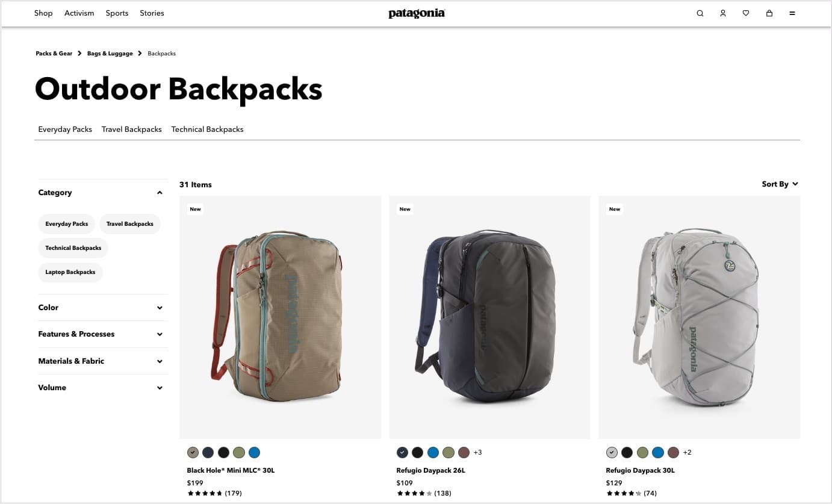Open the hamburger menu icon
This screenshot has width=832, height=504.
coord(792,13)
